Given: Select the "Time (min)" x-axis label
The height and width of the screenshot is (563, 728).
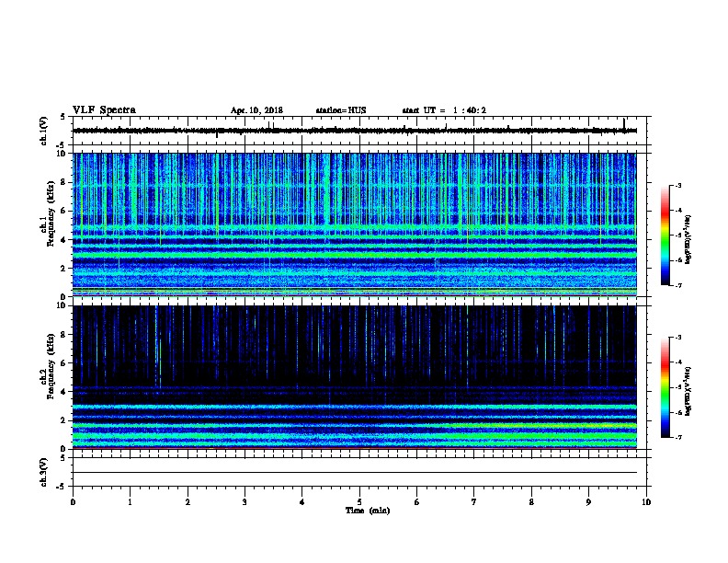Looking at the screenshot, I should pos(368,511).
